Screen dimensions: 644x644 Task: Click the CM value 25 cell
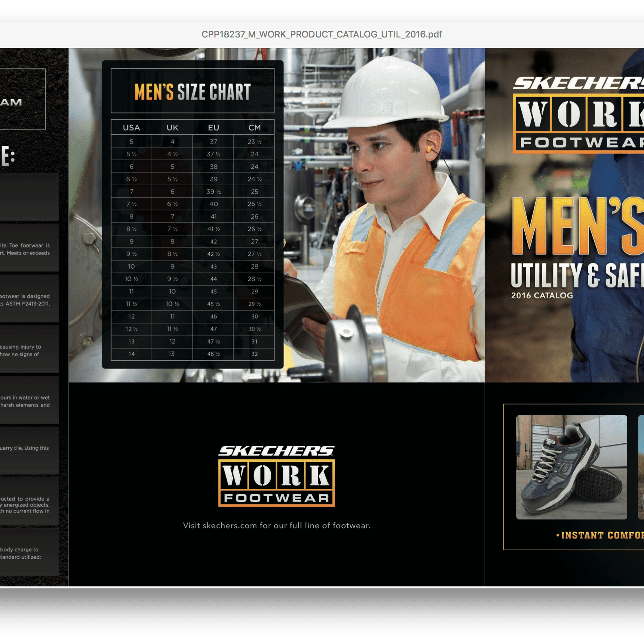[254, 192]
